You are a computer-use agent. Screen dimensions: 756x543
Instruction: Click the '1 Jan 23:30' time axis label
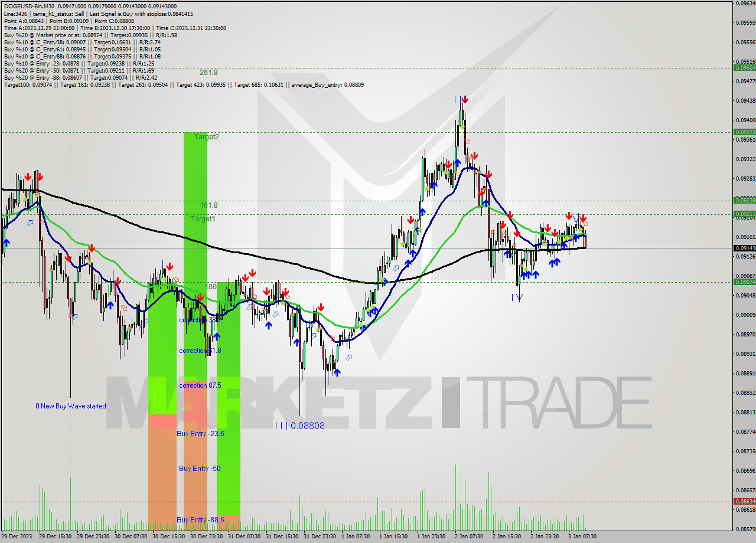coord(431,537)
